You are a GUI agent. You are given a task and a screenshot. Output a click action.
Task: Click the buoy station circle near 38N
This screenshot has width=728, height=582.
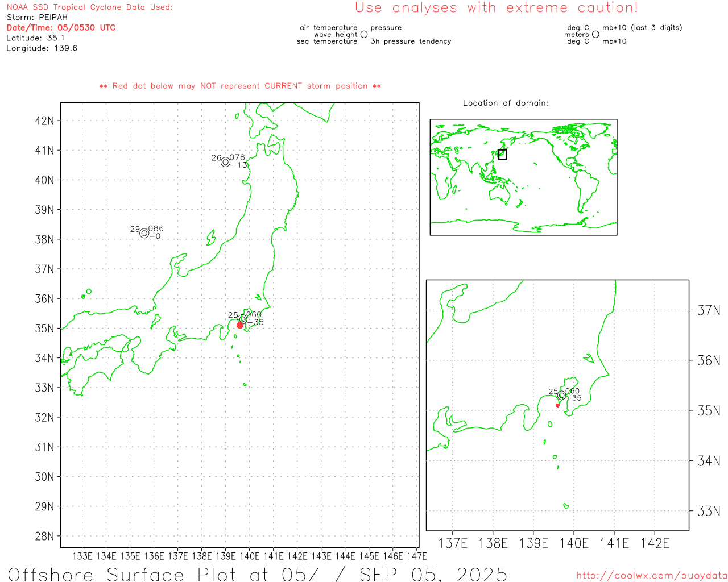click(144, 233)
